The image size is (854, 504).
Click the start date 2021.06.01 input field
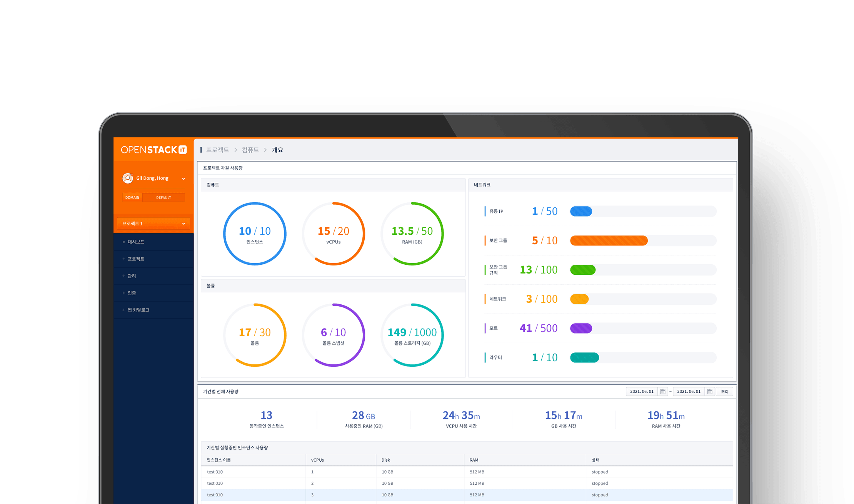(642, 392)
